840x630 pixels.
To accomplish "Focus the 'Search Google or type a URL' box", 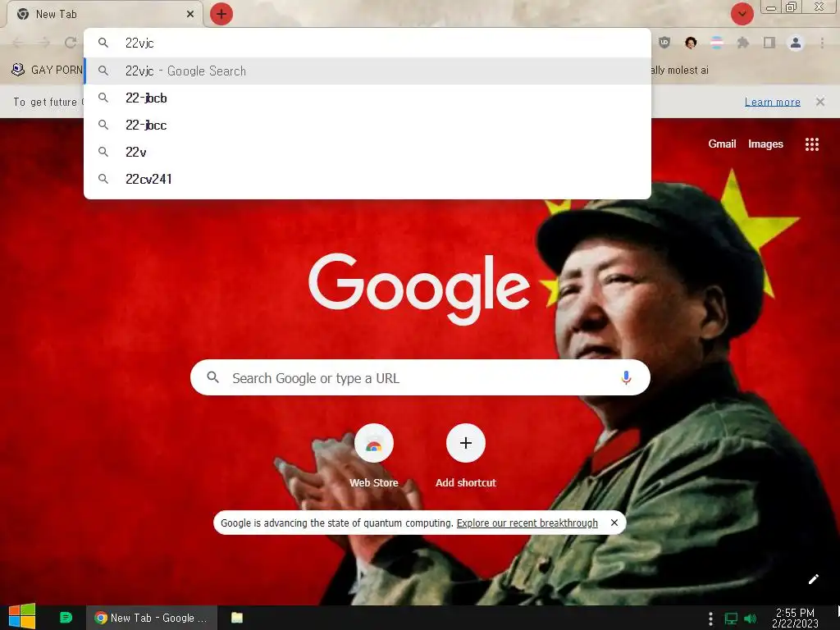I will coord(420,377).
